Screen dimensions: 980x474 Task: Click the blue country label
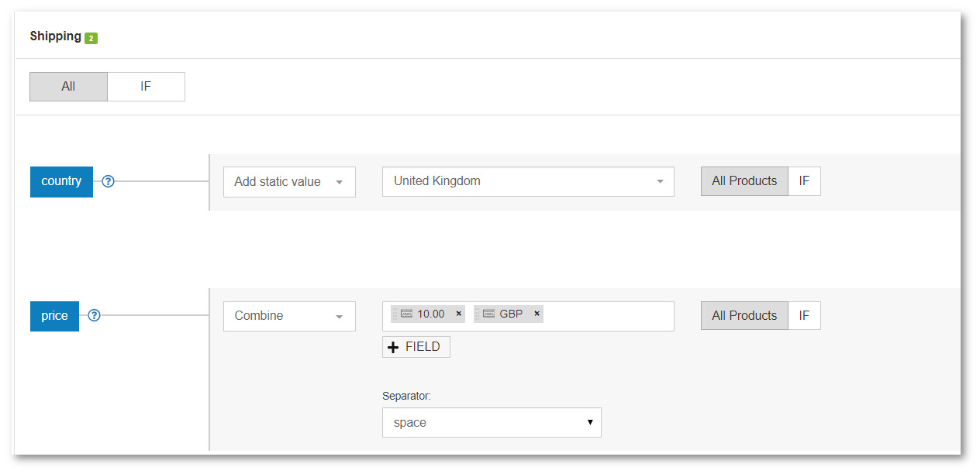point(61,181)
